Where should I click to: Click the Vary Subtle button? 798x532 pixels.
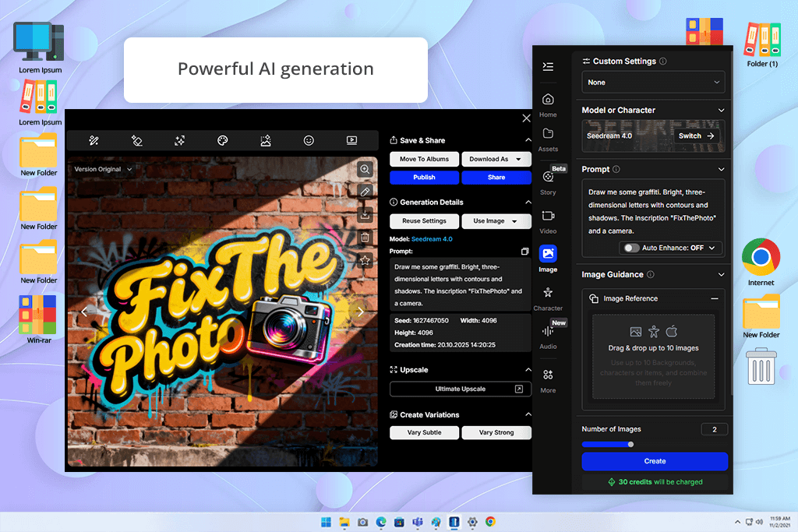point(425,433)
